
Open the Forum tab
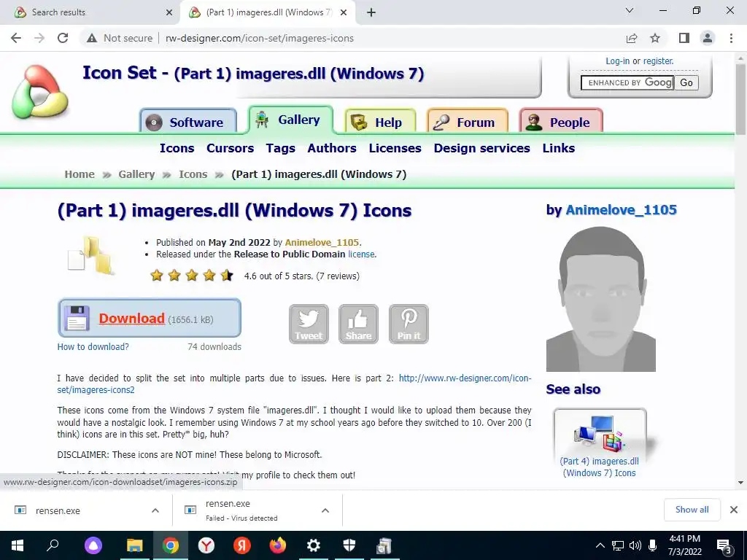[x=468, y=122]
